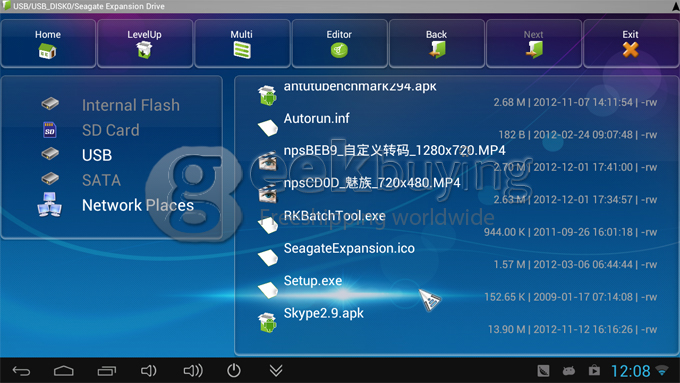Click the Skype2.9.apk Android icon

pos(267,323)
